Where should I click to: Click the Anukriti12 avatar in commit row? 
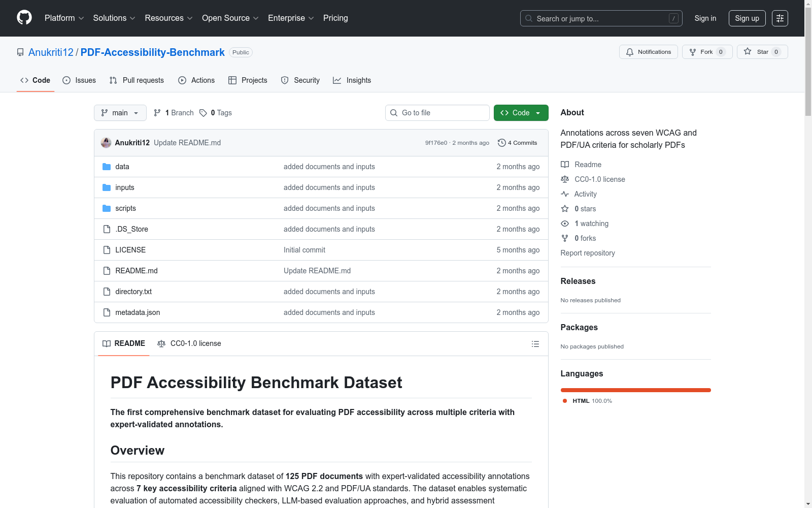106,143
